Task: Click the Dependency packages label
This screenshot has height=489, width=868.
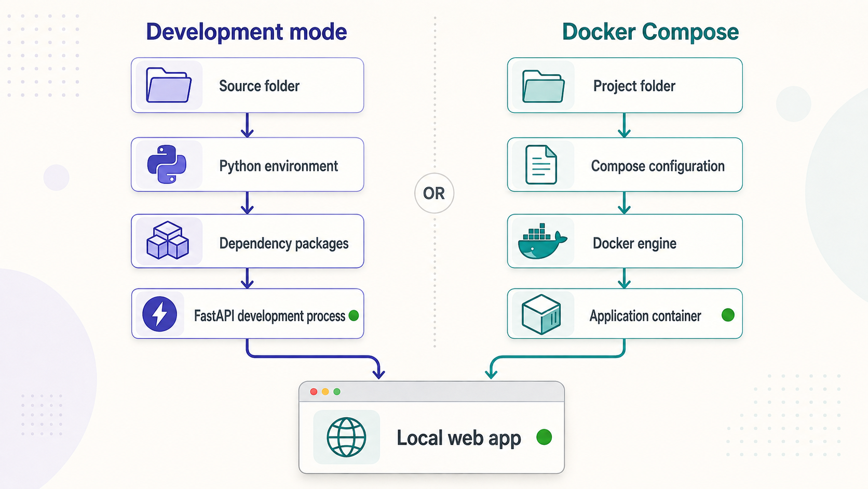Action: (x=284, y=243)
